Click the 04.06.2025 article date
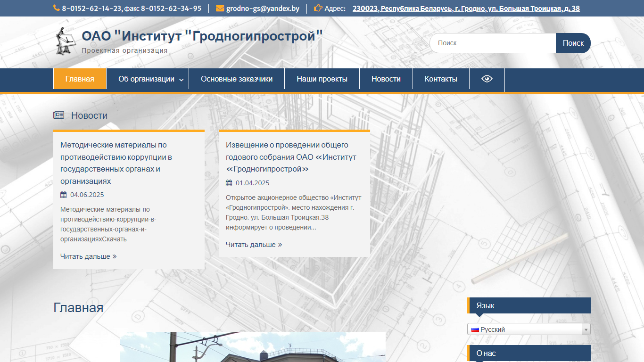 (x=87, y=195)
